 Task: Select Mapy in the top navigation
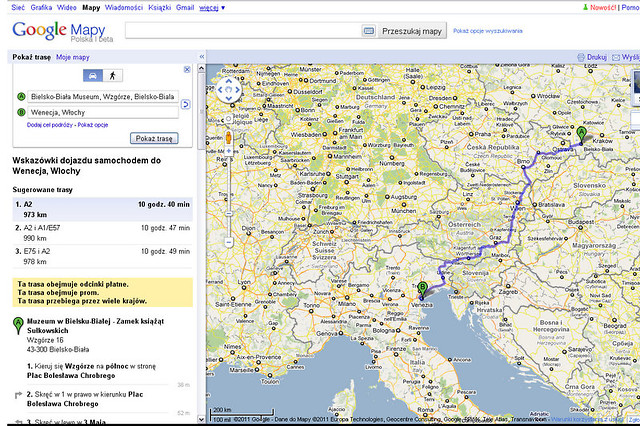91,7
